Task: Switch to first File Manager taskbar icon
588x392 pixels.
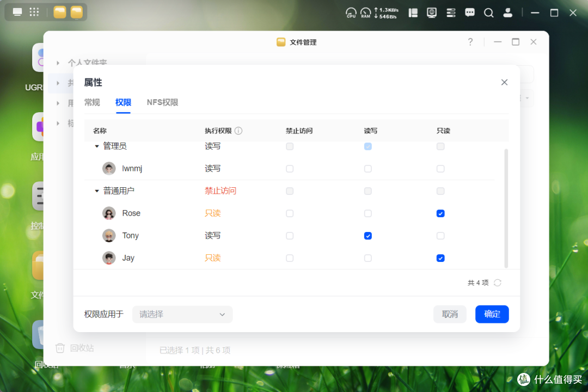Action: click(60, 13)
